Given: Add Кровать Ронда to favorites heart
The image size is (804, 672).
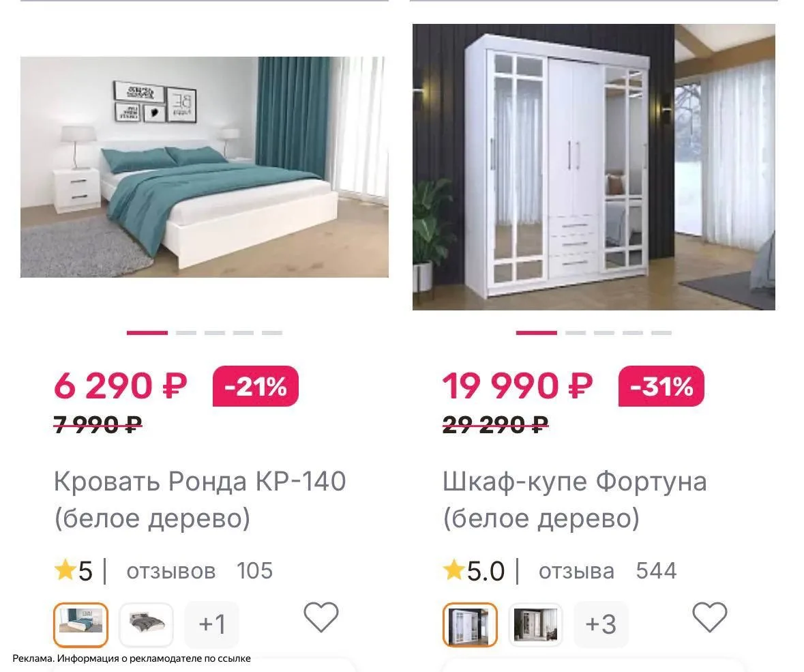Looking at the screenshot, I should tap(321, 617).
